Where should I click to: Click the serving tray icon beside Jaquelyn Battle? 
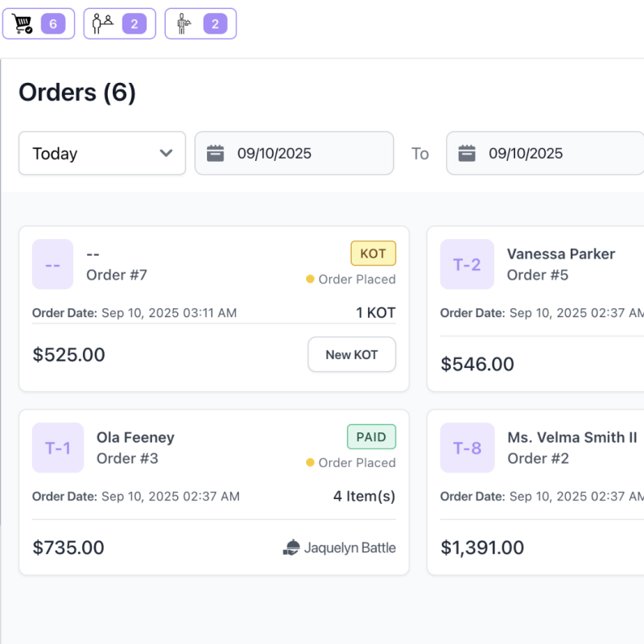point(291,547)
